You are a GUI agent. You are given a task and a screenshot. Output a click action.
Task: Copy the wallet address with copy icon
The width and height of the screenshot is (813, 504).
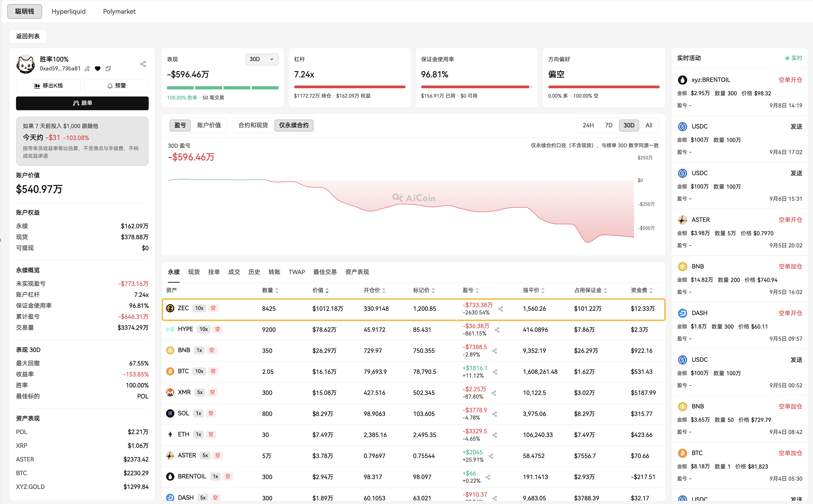pos(108,69)
